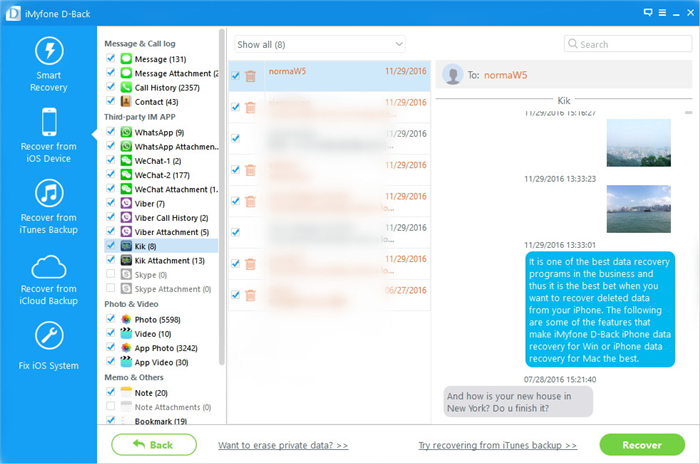Click the category list scrollbar
The image size is (700, 464).
pos(221,197)
